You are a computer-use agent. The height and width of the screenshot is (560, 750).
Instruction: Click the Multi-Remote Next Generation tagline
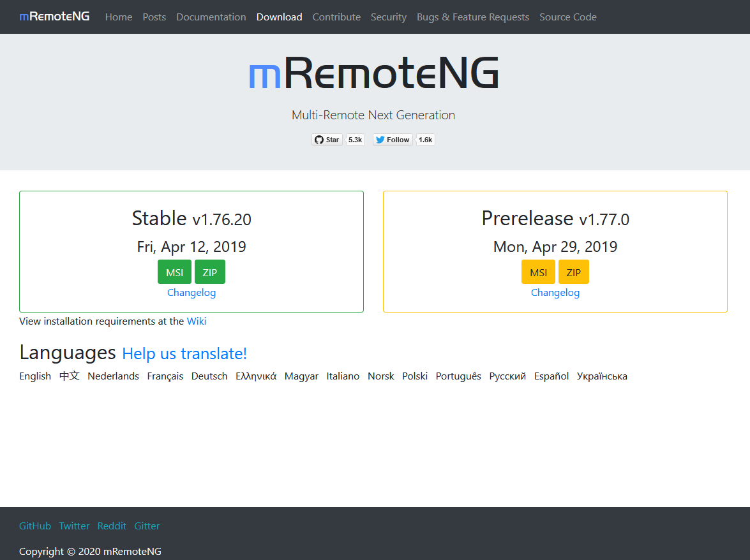pos(373,115)
